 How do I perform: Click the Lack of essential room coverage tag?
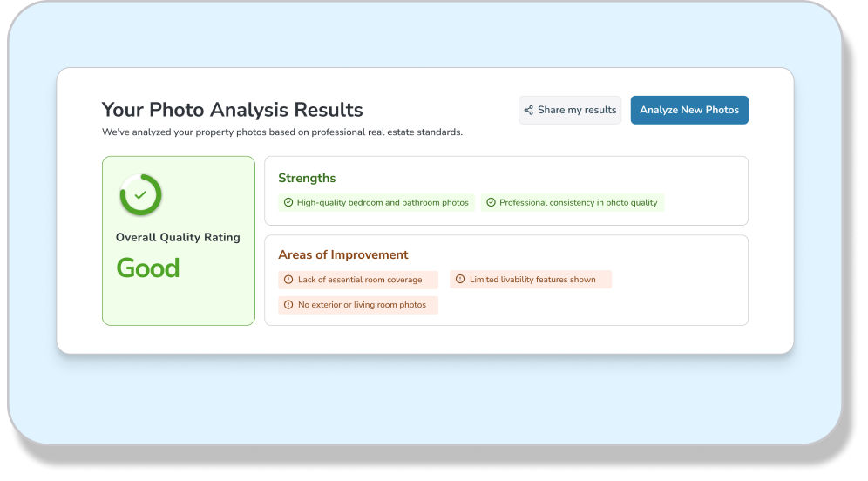(358, 280)
